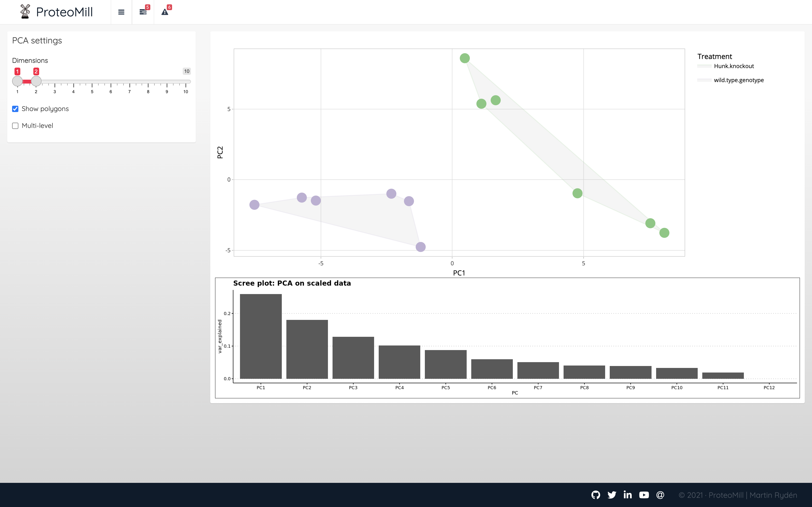Click the Dimensions slider track at 5
This screenshot has height=507, width=812.
(x=92, y=82)
